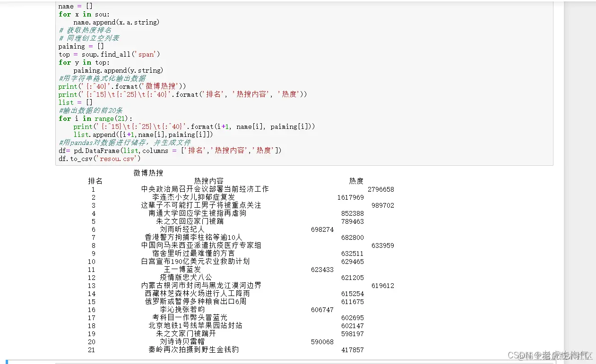Click the row '考科目一作弊头冒蓝光'
The image size is (596, 364).
click(190, 317)
